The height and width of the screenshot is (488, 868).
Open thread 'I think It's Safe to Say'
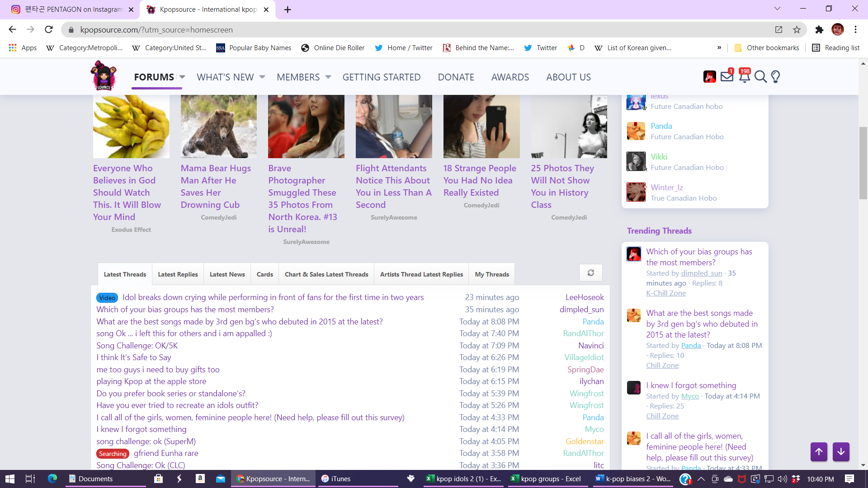click(x=134, y=357)
